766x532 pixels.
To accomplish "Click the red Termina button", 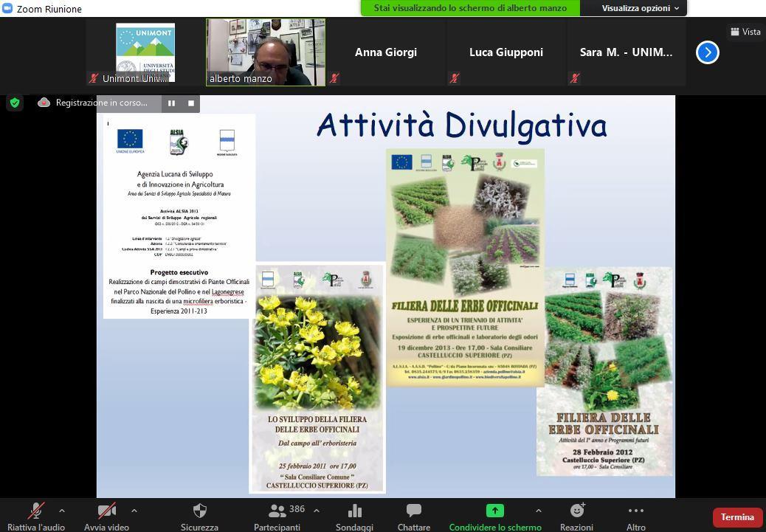I will [737, 517].
